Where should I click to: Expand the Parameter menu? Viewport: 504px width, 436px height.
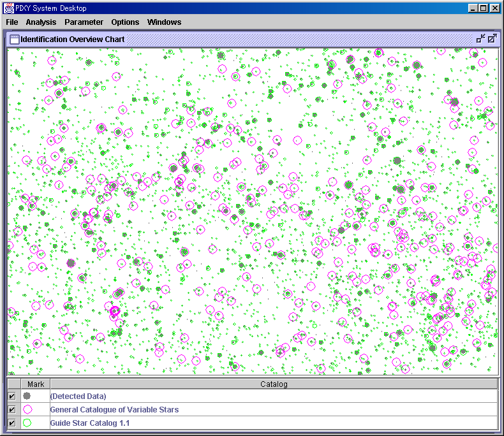84,22
